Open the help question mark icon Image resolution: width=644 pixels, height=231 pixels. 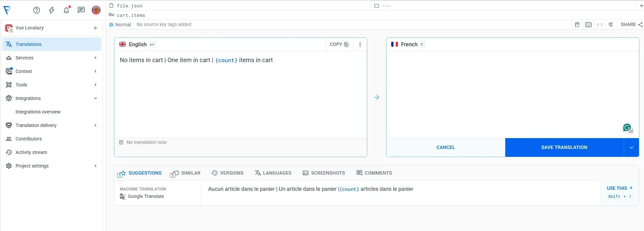click(x=37, y=10)
